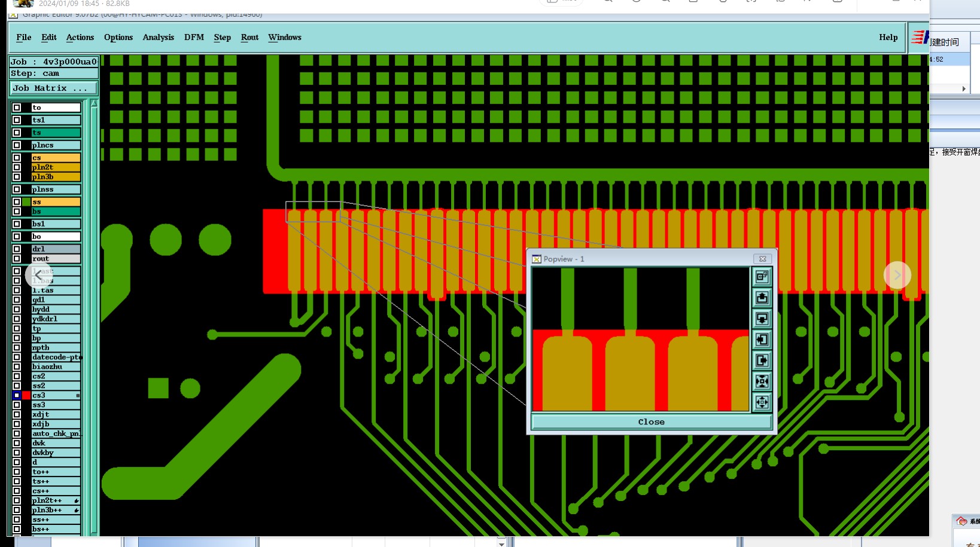This screenshot has width=980, height=547.
Task: Click the zoomed PCB preview inside Popview
Action: (x=640, y=340)
